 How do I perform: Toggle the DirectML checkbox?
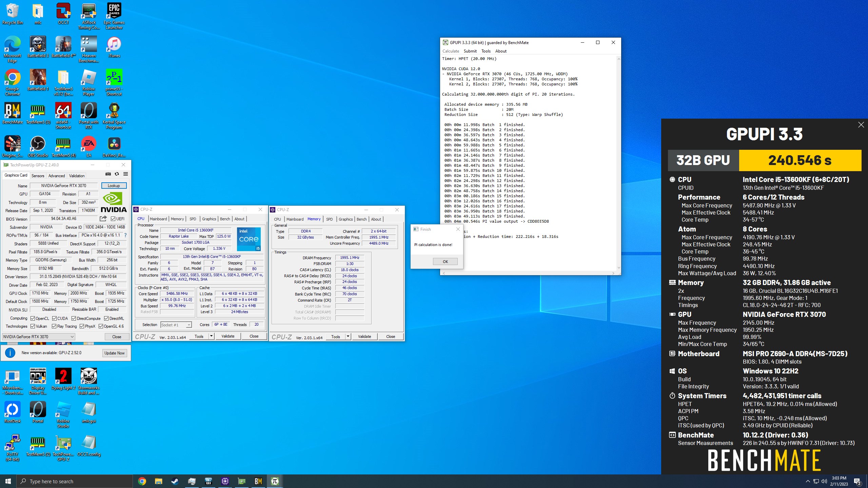[x=106, y=318]
